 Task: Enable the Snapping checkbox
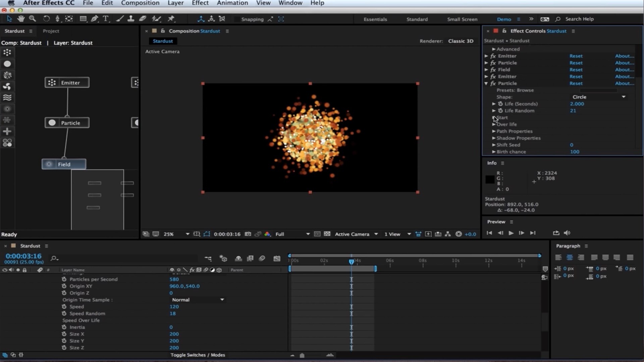(237, 19)
